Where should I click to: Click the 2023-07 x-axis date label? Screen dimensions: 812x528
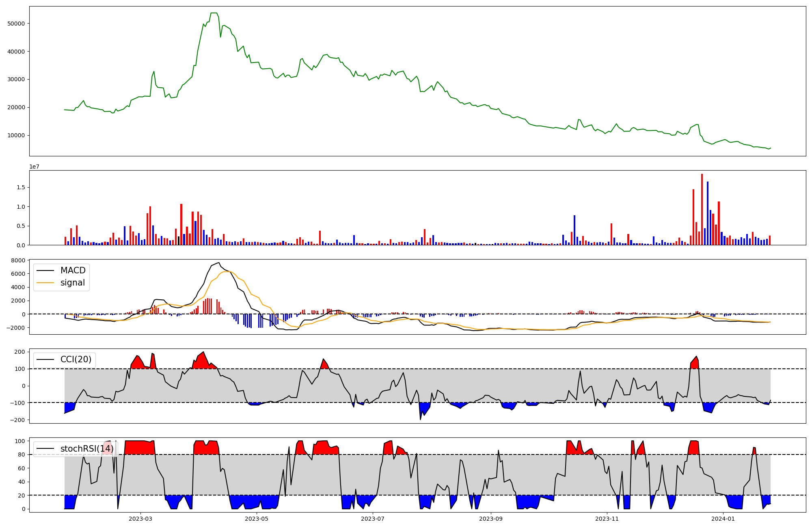[373, 519]
